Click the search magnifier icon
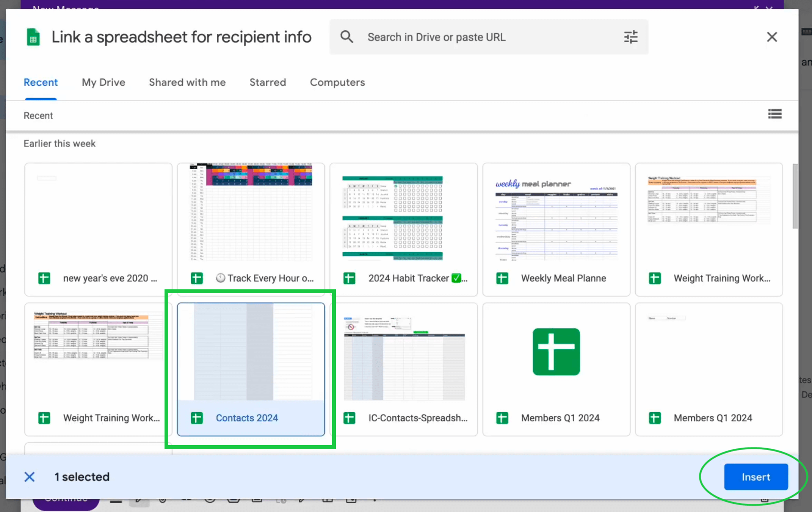Image resolution: width=812 pixels, height=512 pixels. click(346, 37)
